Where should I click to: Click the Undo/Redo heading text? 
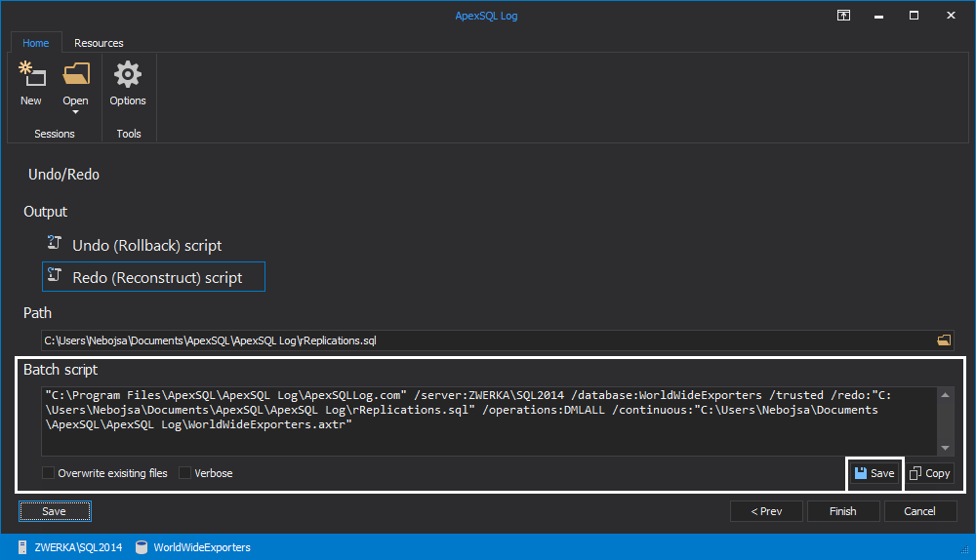[x=63, y=175]
